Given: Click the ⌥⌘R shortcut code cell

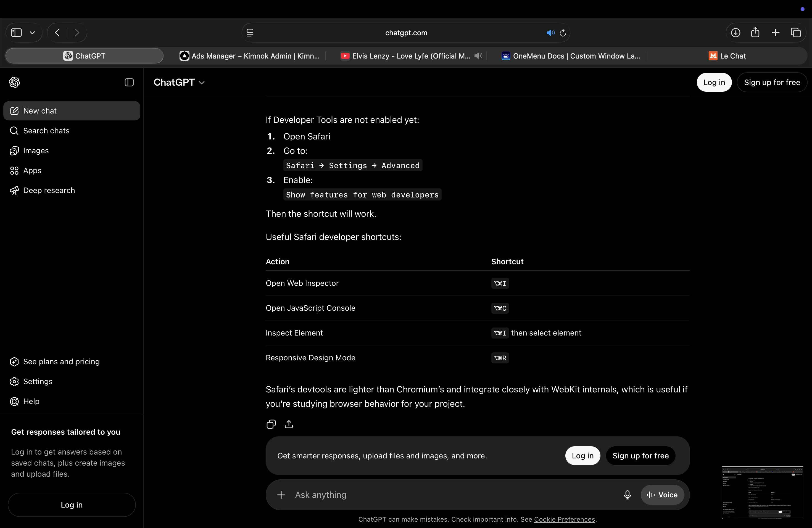Looking at the screenshot, I should coord(500,358).
